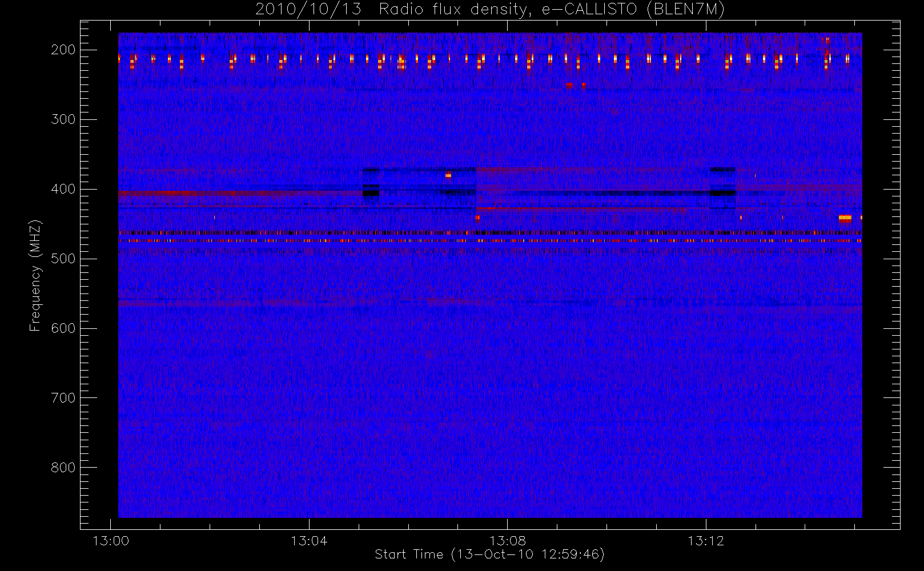The image size is (924, 571).
Task: Click the 'Start Time (13-Oct-10 12:59:46)' label
Action: click(x=490, y=554)
